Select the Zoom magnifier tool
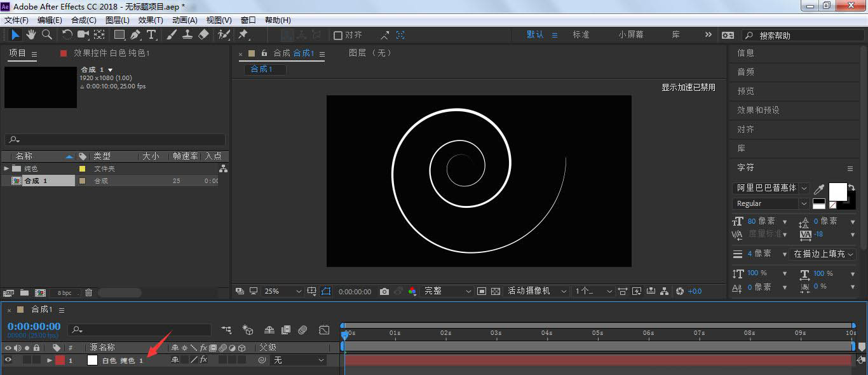The width and height of the screenshot is (868, 375). [x=47, y=35]
